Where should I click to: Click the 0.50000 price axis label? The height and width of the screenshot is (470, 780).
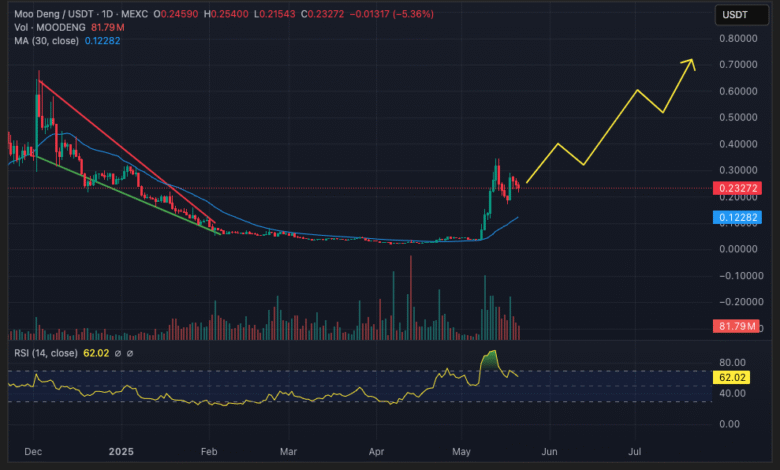pyautogui.click(x=738, y=117)
